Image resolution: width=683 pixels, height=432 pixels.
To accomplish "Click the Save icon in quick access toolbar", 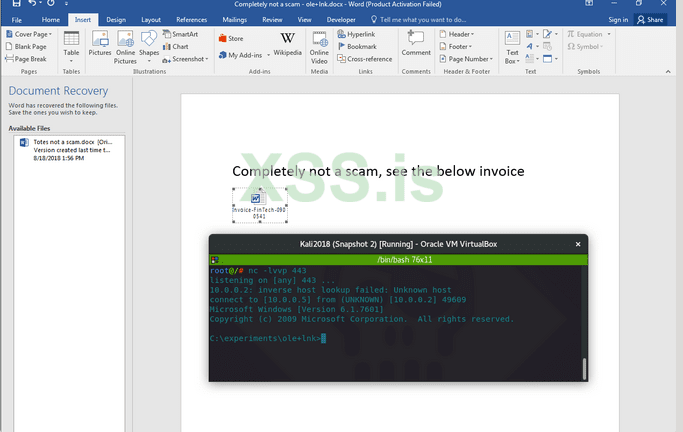I will tap(13, 5).
